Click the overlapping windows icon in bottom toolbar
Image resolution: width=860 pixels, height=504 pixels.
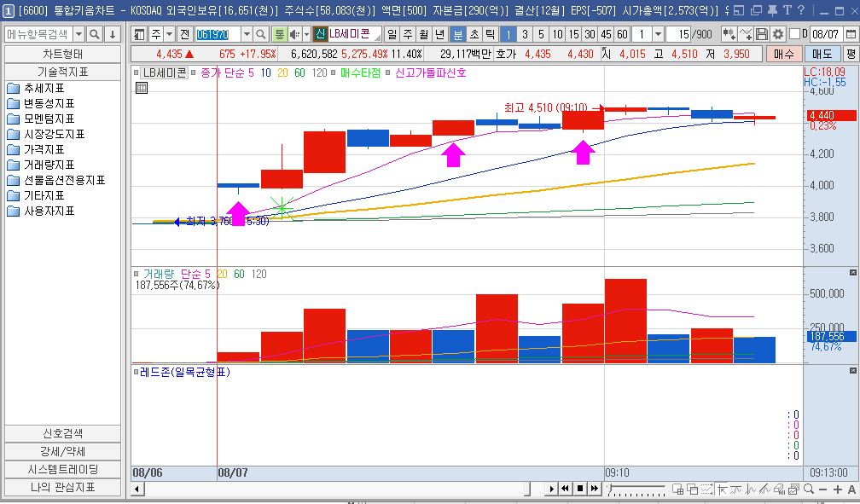tap(692, 489)
